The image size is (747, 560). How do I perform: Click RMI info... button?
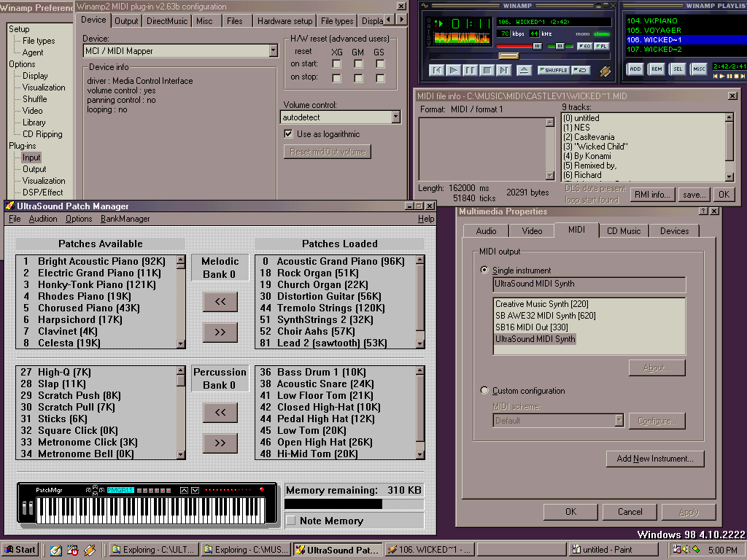pos(652,194)
